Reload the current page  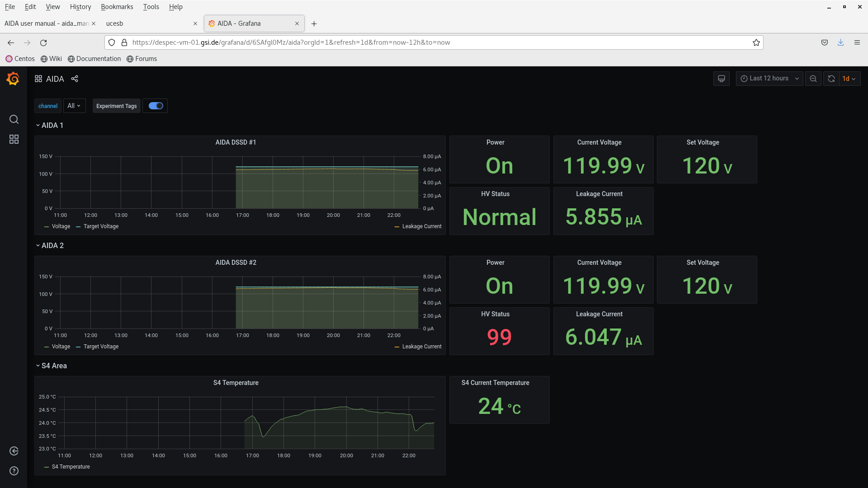pos(43,42)
